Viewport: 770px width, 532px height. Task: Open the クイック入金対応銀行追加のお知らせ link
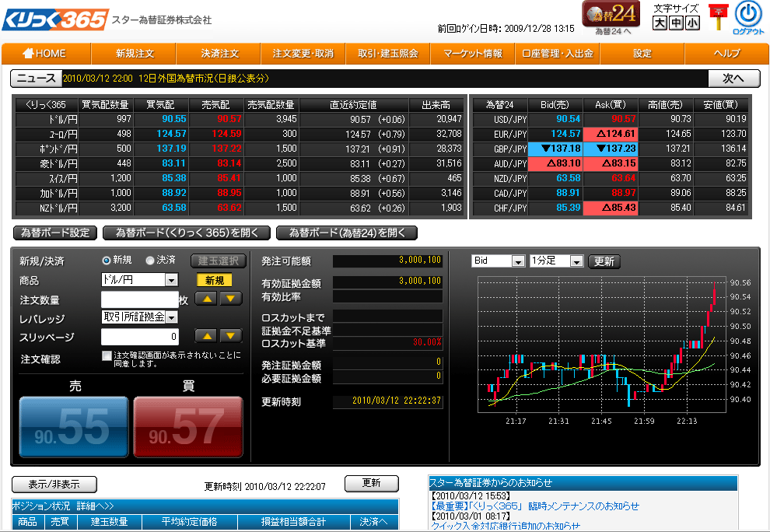coord(506,526)
